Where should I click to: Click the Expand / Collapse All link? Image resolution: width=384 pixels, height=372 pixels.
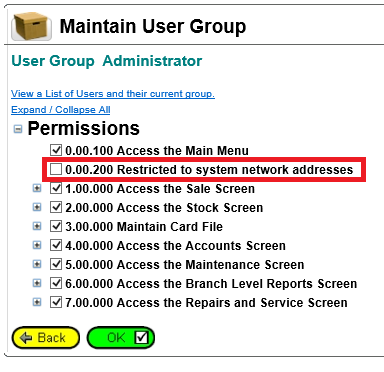point(61,110)
